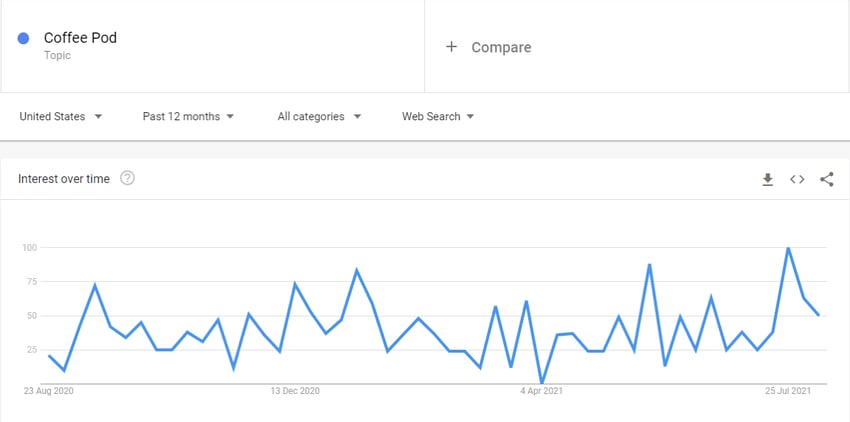This screenshot has width=850, height=422.
Task: Edit the Coffee Pod search term
Action: (x=80, y=37)
